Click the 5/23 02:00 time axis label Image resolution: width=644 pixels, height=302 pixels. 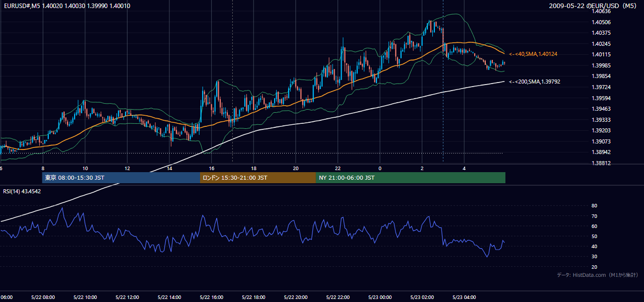[422, 297]
